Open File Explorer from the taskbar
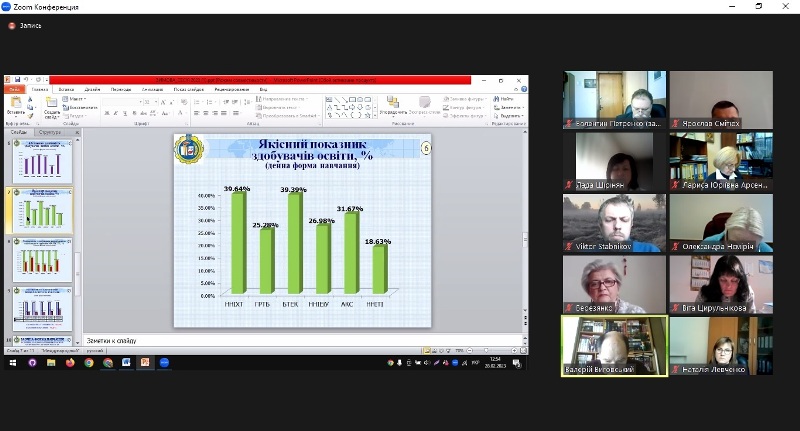This screenshot has width=800, height=431. point(51,363)
